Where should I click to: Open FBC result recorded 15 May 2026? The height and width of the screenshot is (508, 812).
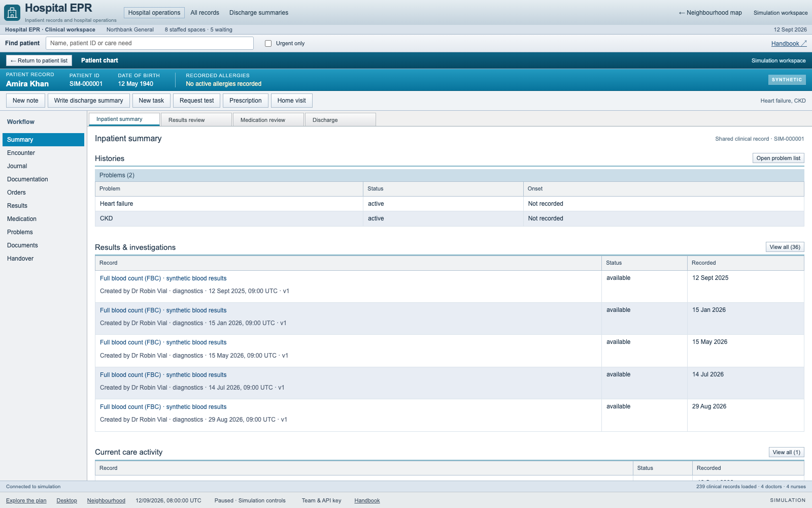coord(163,342)
